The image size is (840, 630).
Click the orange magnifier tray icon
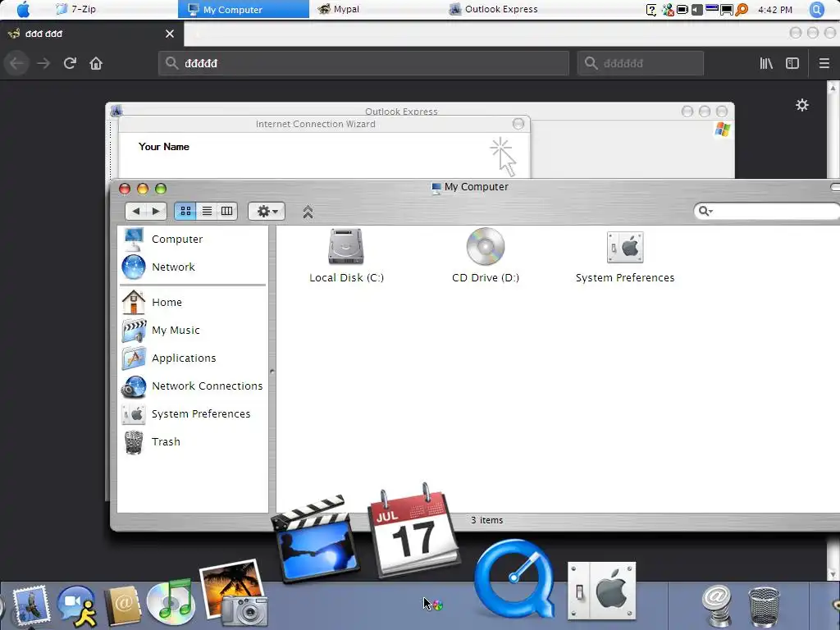tap(742, 10)
